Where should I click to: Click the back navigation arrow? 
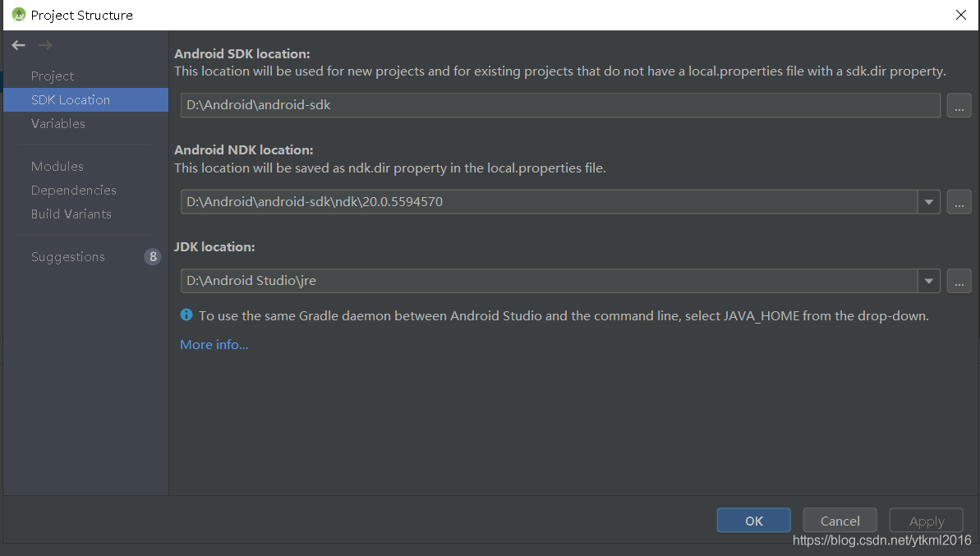[x=18, y=45]
